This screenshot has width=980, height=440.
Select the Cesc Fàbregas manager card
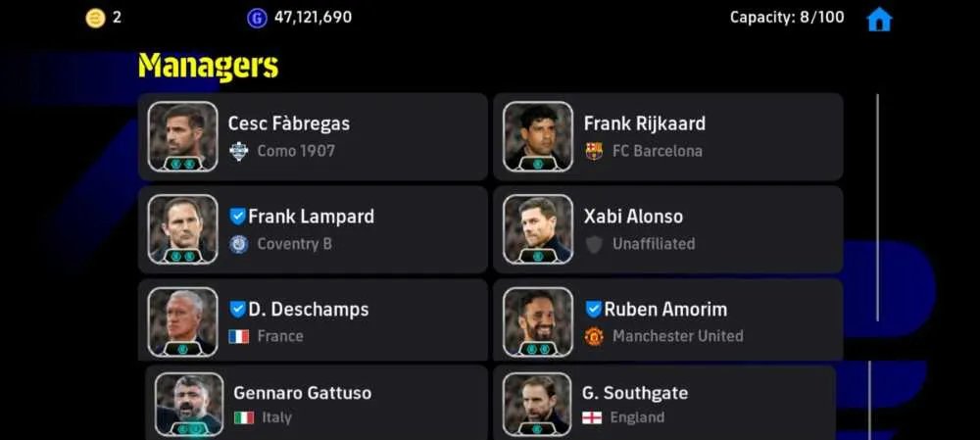313,137
